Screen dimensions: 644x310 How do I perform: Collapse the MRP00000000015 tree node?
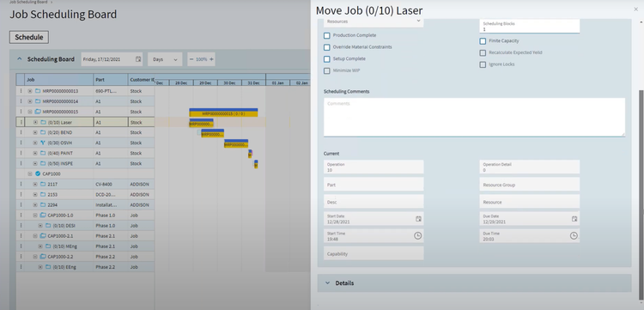30,112
